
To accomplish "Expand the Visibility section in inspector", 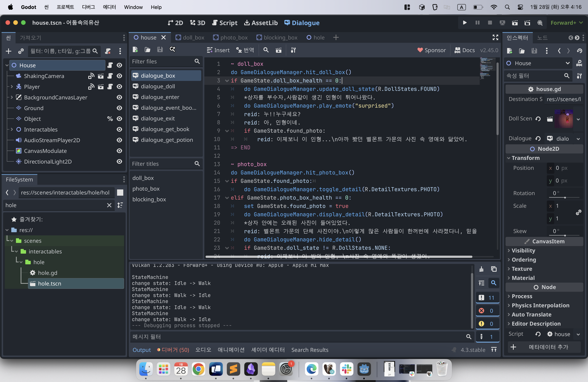I will click(x=523, y=250).
